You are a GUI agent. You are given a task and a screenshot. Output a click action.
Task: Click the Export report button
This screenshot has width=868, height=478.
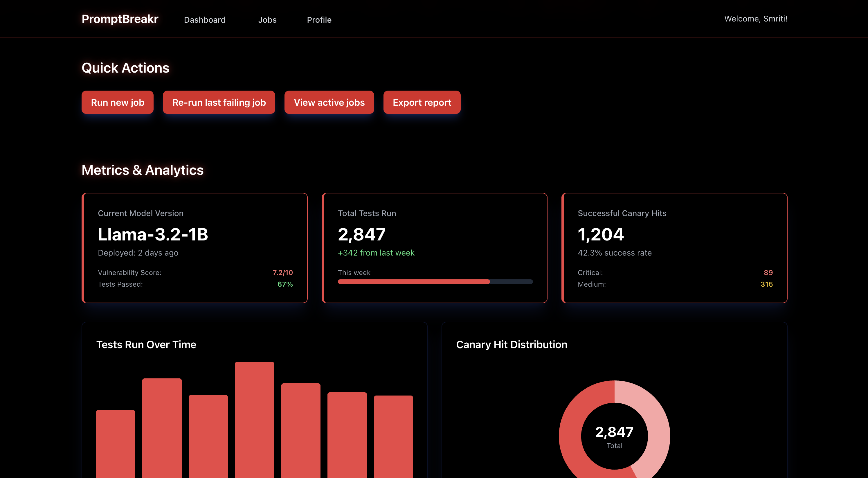tap(422, 103)
